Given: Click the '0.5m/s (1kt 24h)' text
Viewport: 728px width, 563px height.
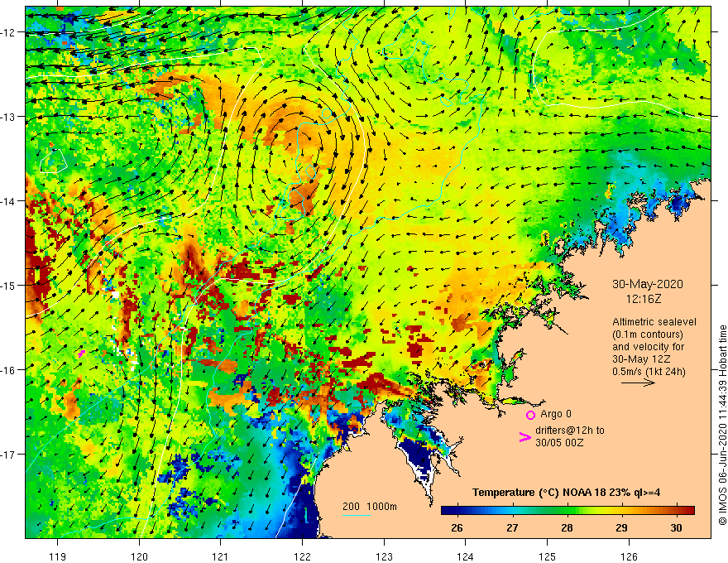Looking at the screenshot, I should click(649, 371).
